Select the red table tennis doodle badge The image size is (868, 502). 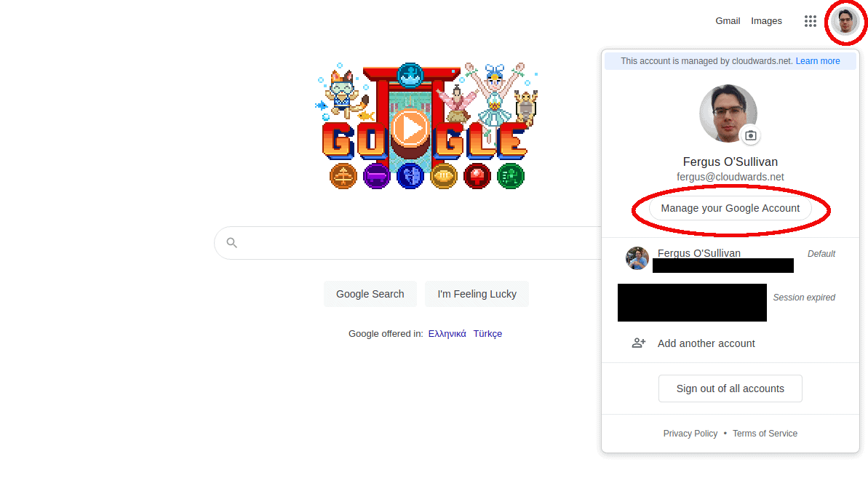(x=477, y=177)
